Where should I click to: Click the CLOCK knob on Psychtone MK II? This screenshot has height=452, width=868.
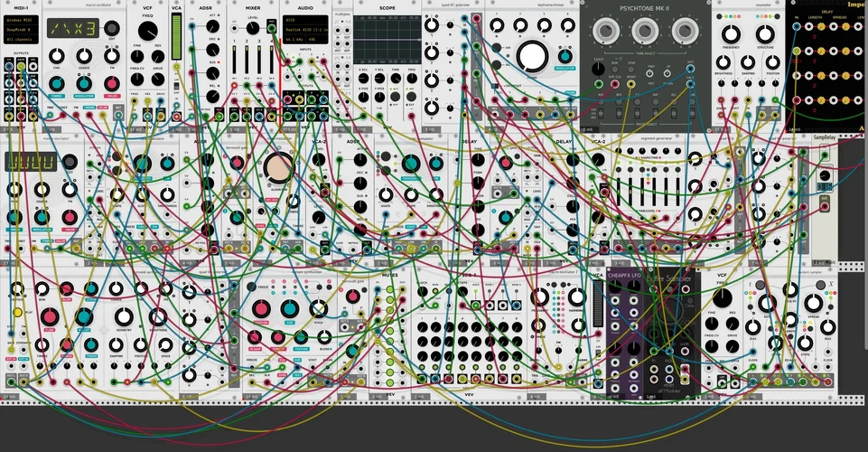pos(599,69)
